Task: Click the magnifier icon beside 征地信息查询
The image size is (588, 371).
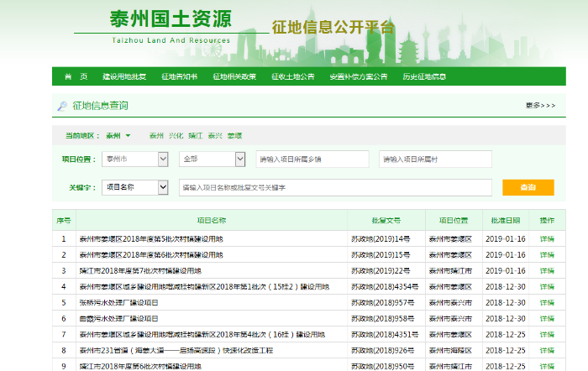Action: [61, 106]
